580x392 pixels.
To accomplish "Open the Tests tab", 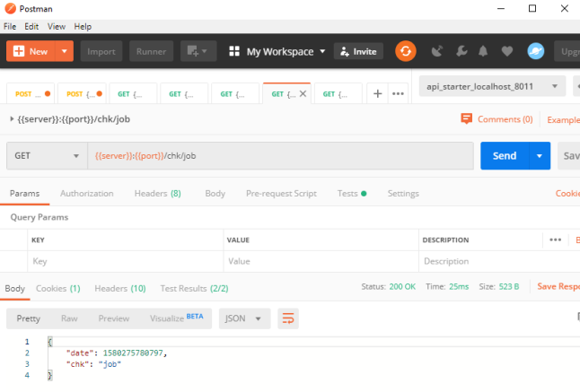I will tap(351, 194).
